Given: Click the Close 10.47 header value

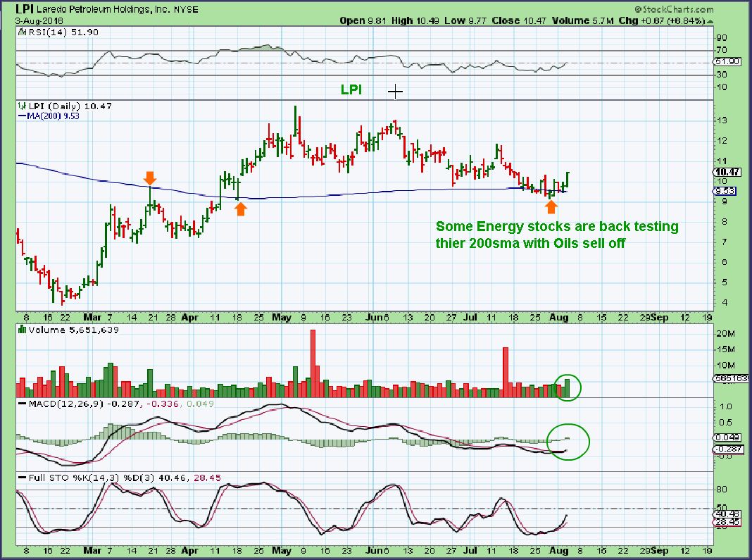Looking at the screenshot, I should click(519, 20).
